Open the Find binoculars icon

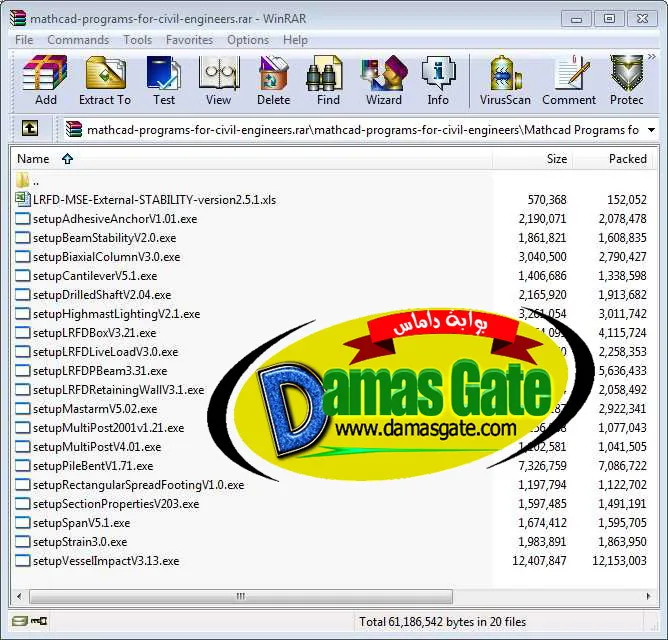click(327, 73)
